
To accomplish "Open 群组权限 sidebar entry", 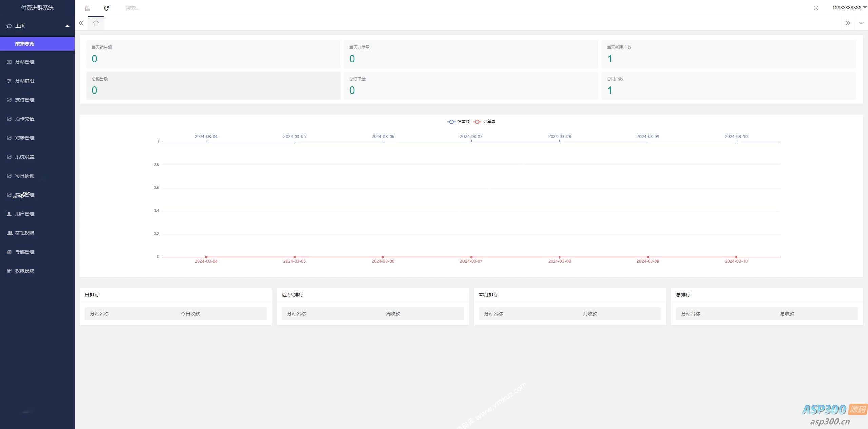I will coord(25,233).
